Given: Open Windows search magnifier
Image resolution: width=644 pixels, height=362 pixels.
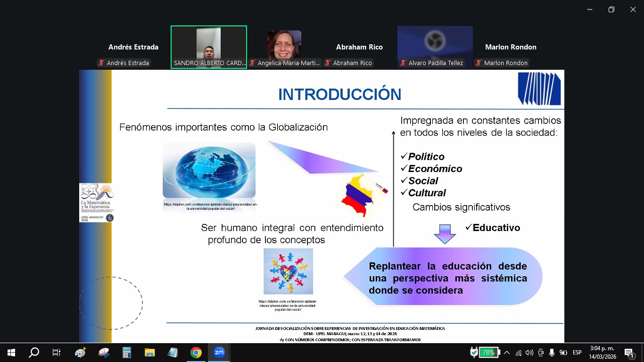Looking at the screenshot, I should tap(34, 353).
